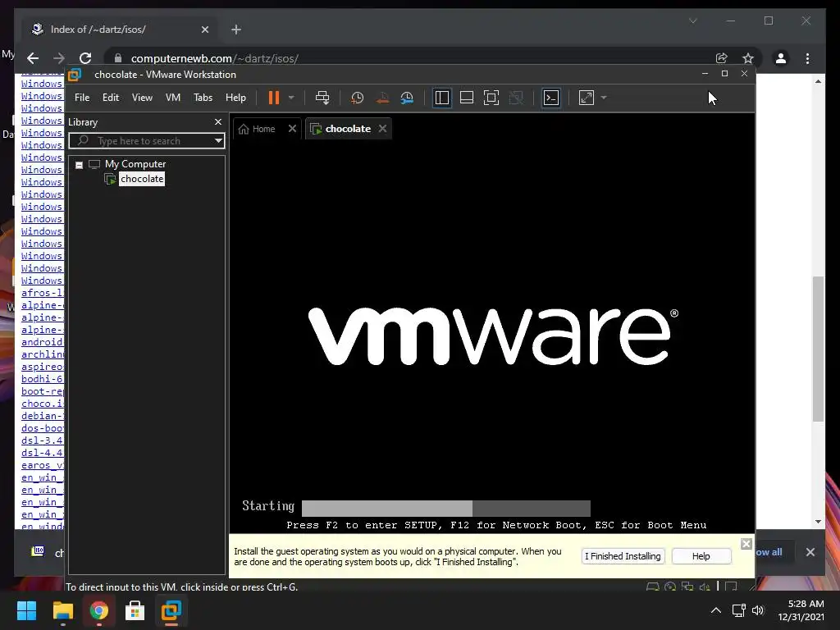This screenshot has height=630, width=840.
Task: Click the VM boot progress bar
Action: click(445, 508)
